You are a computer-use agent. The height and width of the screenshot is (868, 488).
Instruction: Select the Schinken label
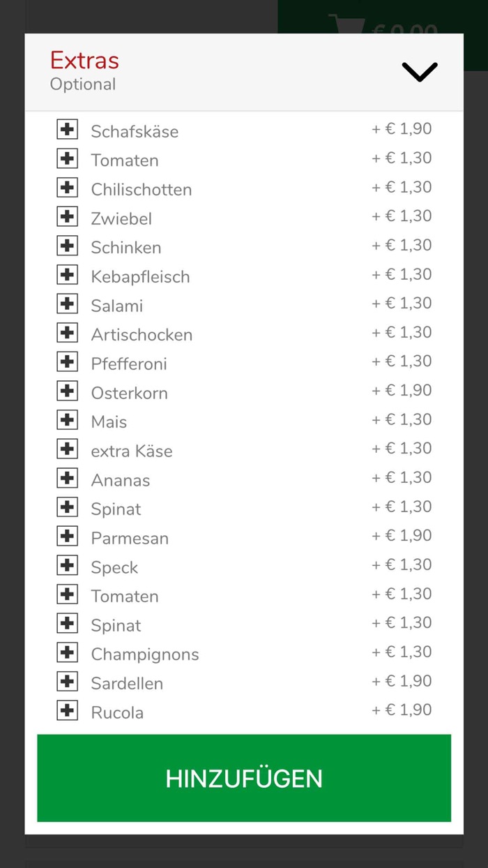coord(125,248)
